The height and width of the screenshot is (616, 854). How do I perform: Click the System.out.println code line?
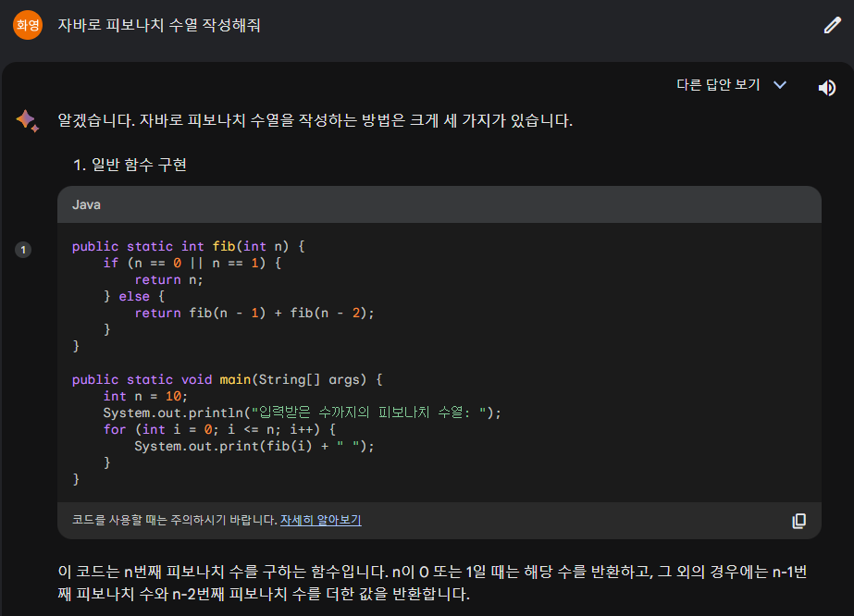pos(302,413)
